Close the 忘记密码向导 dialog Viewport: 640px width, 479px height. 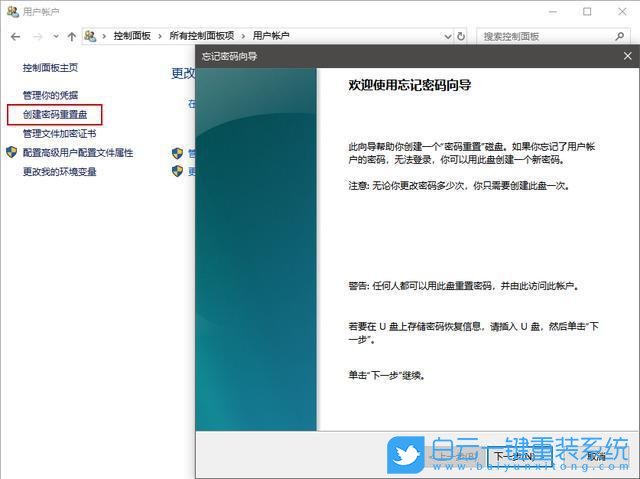pyautogui.click(x=628, y=56)
